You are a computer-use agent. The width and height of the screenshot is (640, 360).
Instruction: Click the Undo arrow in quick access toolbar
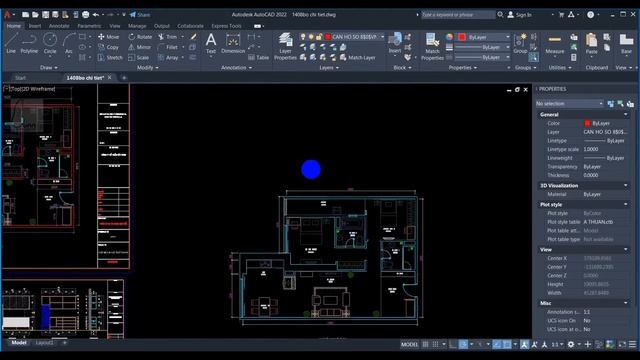(96, 15)
